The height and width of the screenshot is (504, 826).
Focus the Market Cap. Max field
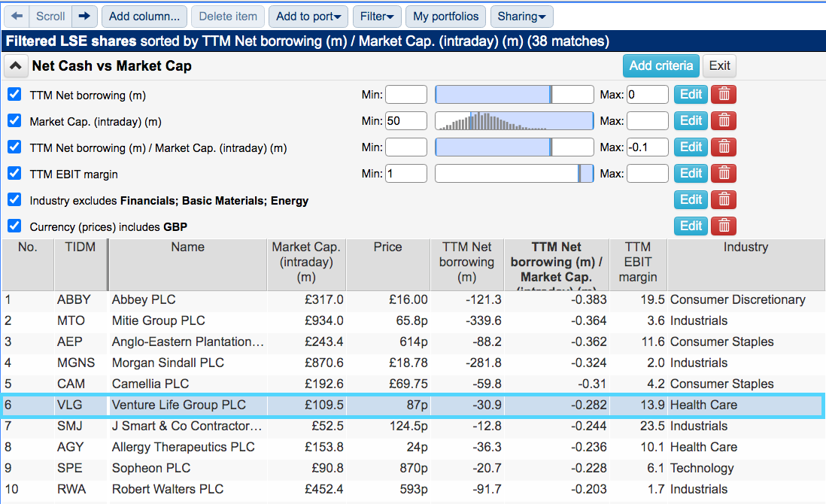(x=648, y=121)
